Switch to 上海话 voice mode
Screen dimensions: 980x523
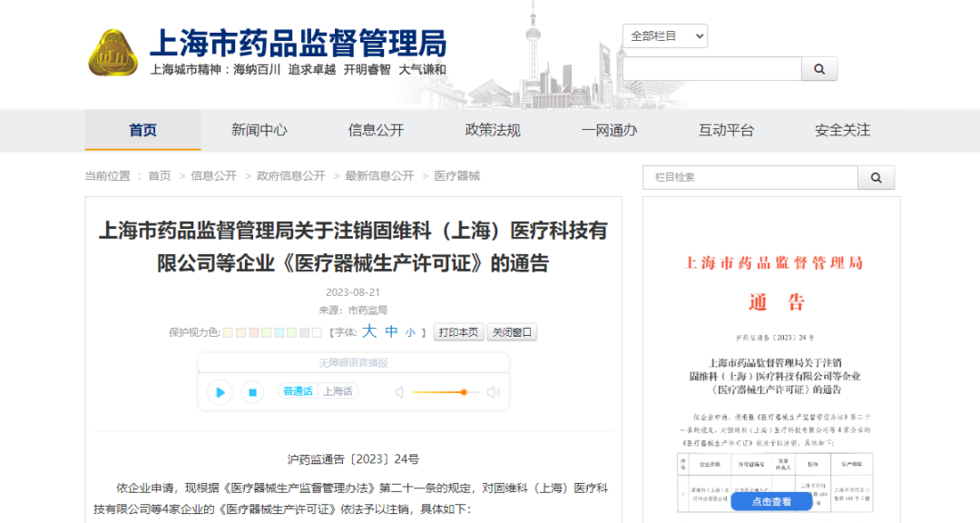click(339, 391)
